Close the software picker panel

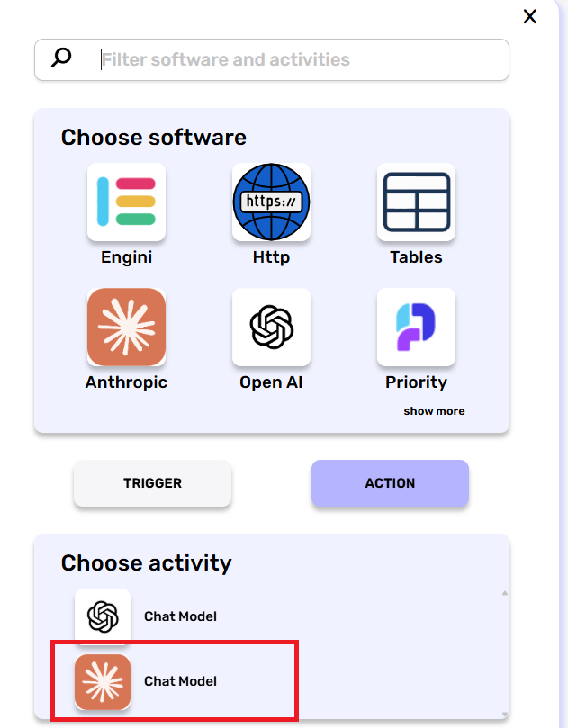530,16
